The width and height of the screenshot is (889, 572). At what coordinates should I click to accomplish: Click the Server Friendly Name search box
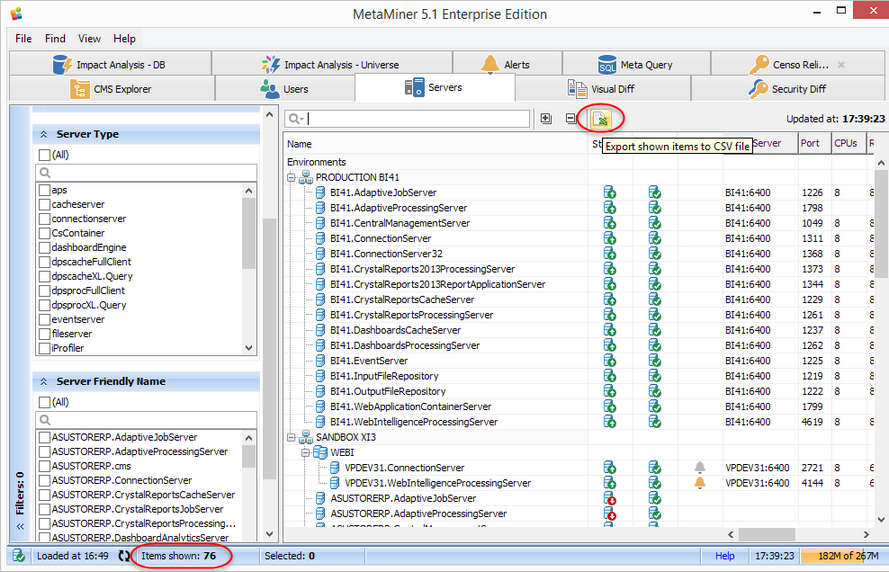click(146, 420)
